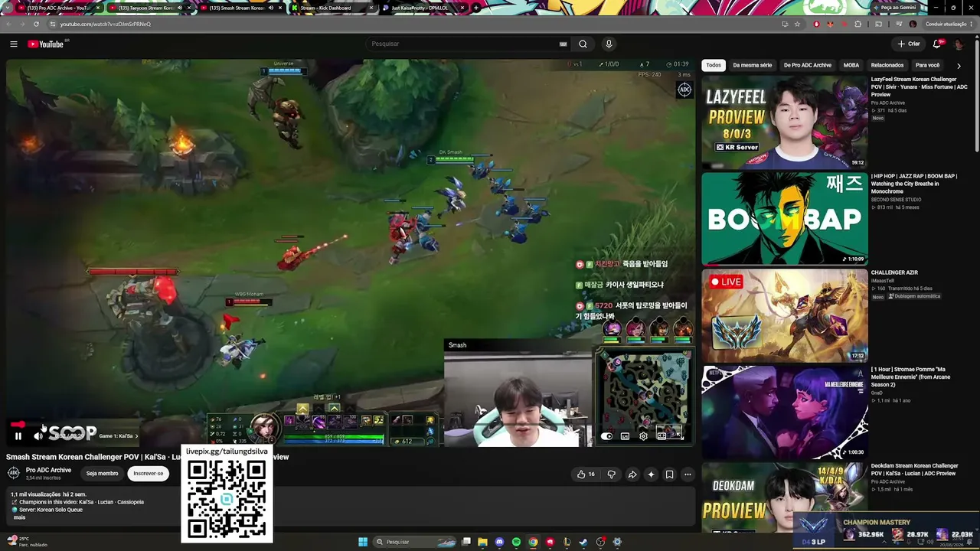980x551 pixels.
Task: Click the Inscrever-se subscribe button
Action: pos(149,474)
